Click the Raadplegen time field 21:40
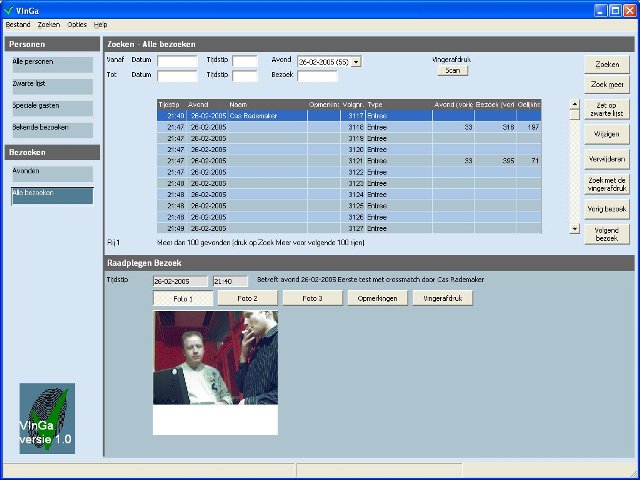Image resolution: width=640 pixels, height=480 pixels. click(x=230, y=281)
